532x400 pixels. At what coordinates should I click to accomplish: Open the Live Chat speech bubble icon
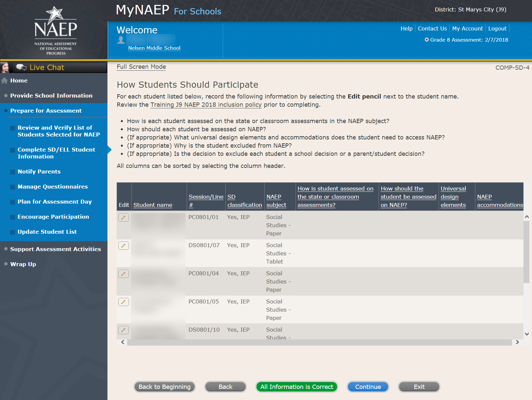[x=21, y=67]
